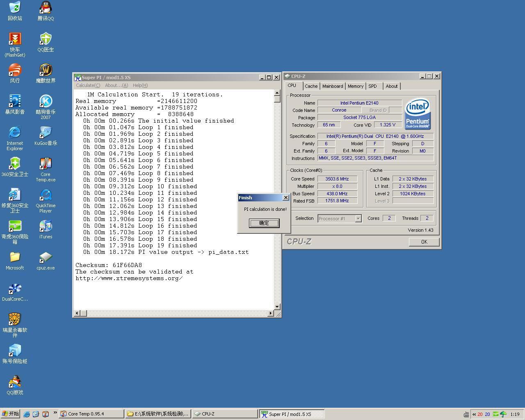Launch the iTunes desktop shortcut
Viewport: 525px width, 420px height.
[46, 226]
